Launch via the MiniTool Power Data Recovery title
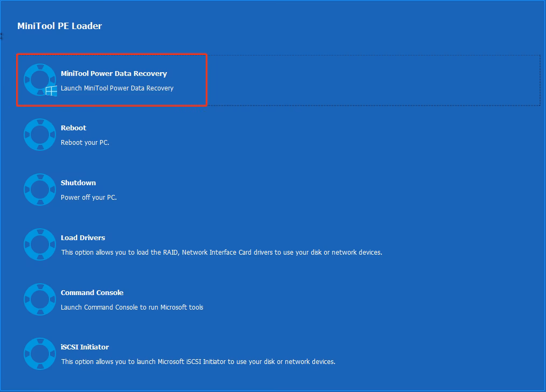Image resolution: width=546 pixels, height=392 pixels. [114, 73]
